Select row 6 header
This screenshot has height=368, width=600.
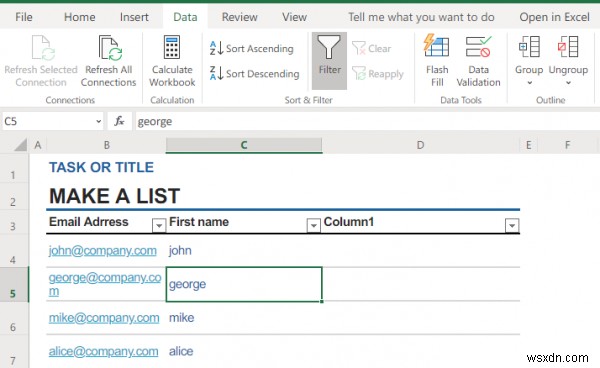pyautogui.click(x=14, y=318)
